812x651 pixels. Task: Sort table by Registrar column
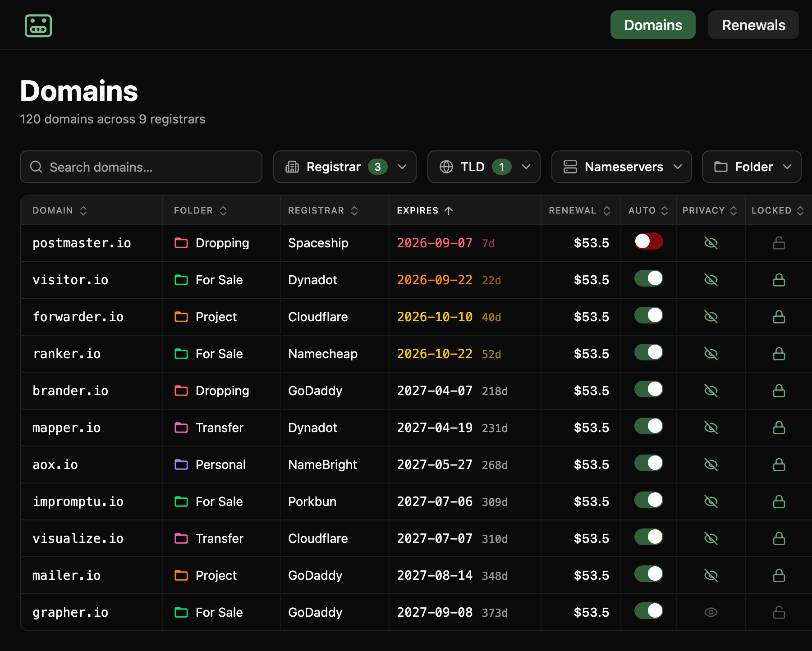(323, 210)
